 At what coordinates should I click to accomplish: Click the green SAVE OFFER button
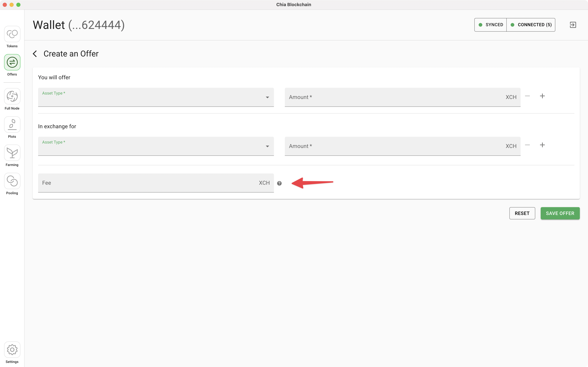560,213
